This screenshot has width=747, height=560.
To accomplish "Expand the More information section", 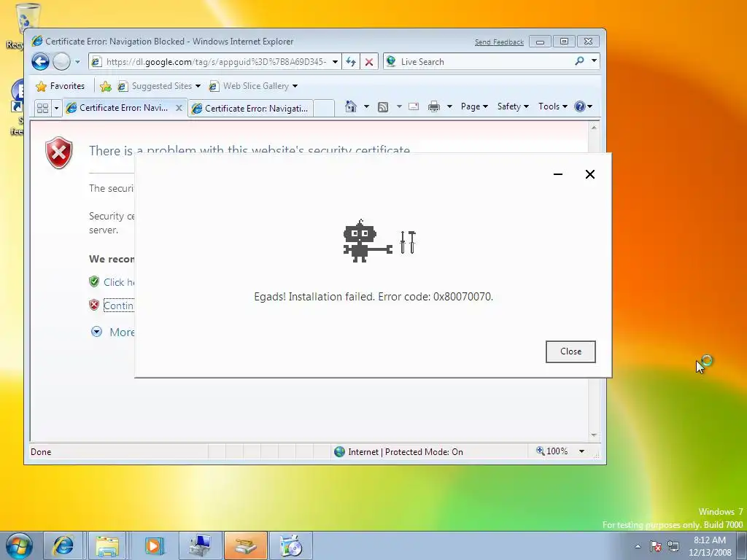I will [113, 332].
